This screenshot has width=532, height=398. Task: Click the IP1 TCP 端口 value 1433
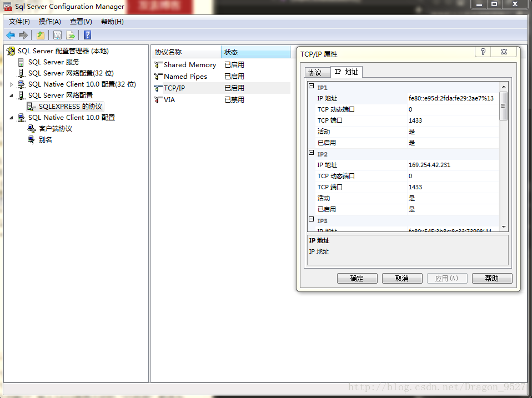point(453,120)
